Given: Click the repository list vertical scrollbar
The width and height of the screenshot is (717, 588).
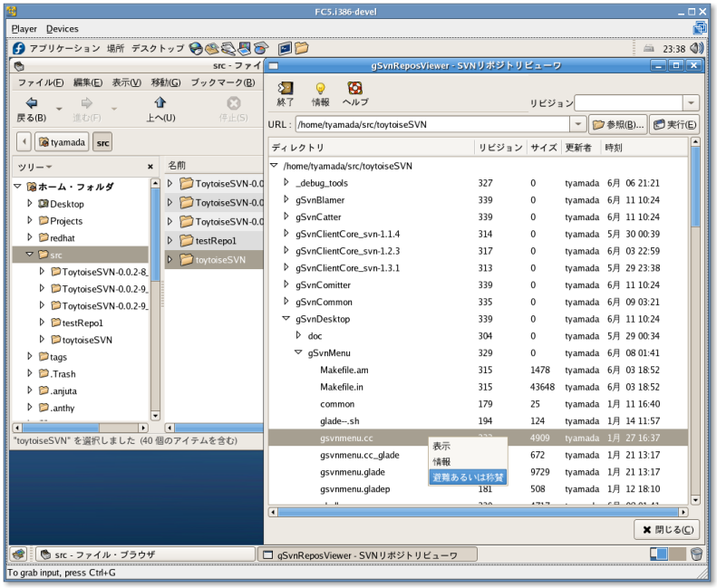Looking at the screenshot, I should pyautogui.click(x=695, y=321).
